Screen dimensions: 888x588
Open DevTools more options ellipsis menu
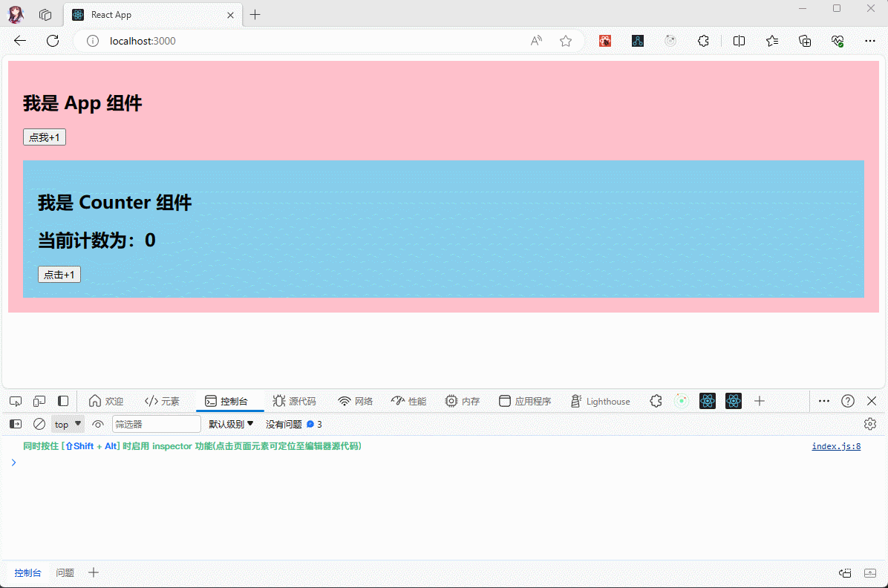pos(823,401)
